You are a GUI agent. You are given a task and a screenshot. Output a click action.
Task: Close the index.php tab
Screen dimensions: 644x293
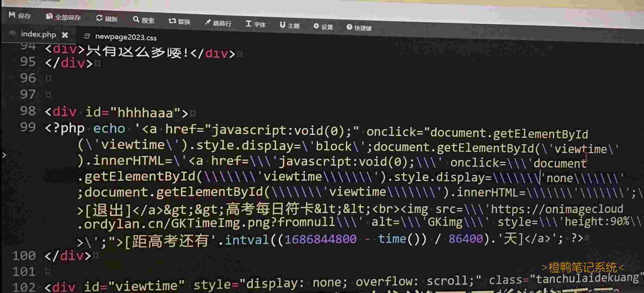coord(65,35)
